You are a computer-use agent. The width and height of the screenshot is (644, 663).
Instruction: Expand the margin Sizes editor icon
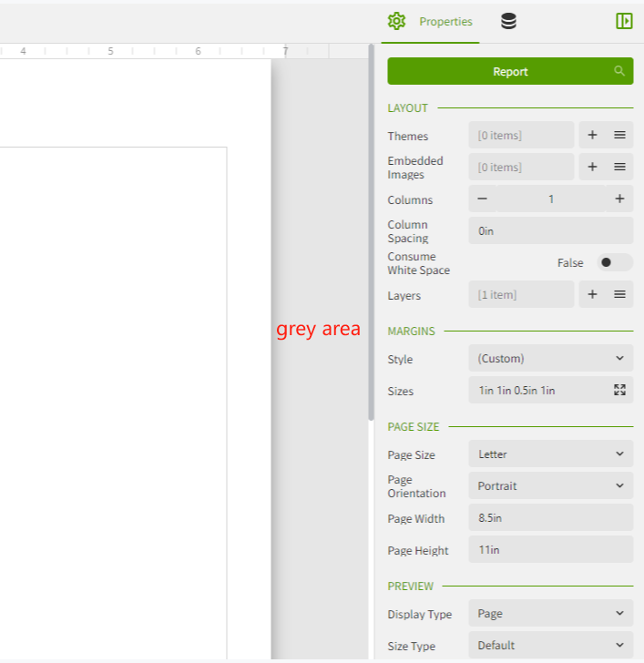(x=619, y=391)
